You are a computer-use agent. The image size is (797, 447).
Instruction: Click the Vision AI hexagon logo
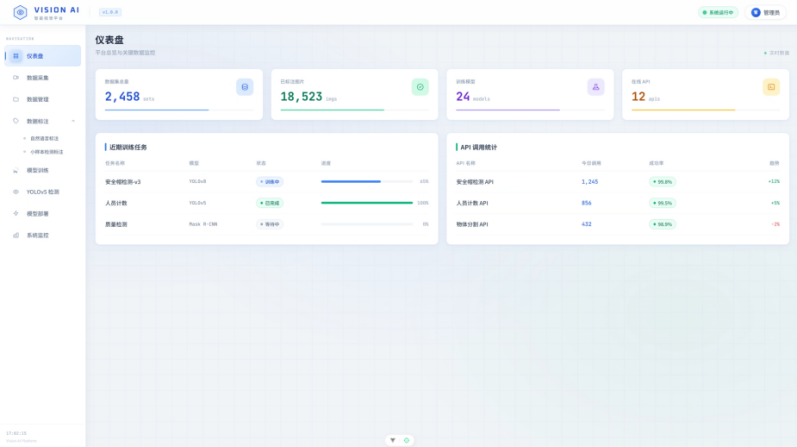20,13
